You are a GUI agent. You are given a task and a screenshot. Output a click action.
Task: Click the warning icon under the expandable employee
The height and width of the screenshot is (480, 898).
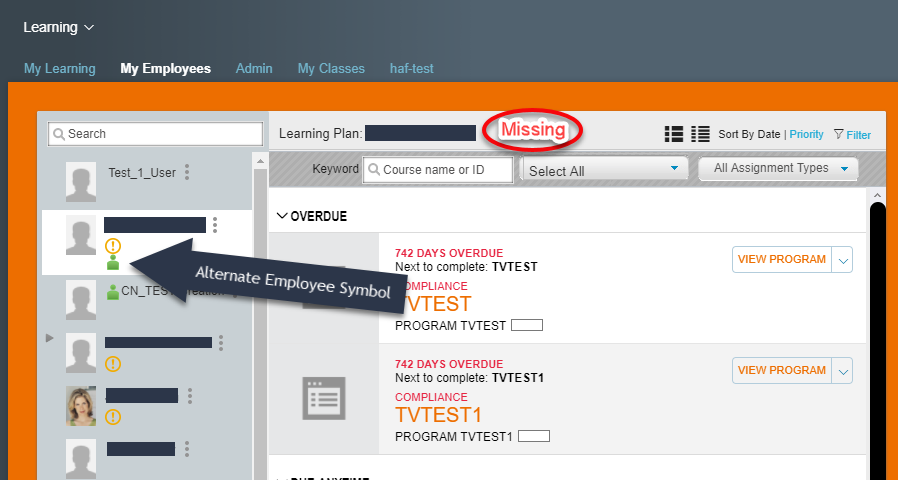113,364
